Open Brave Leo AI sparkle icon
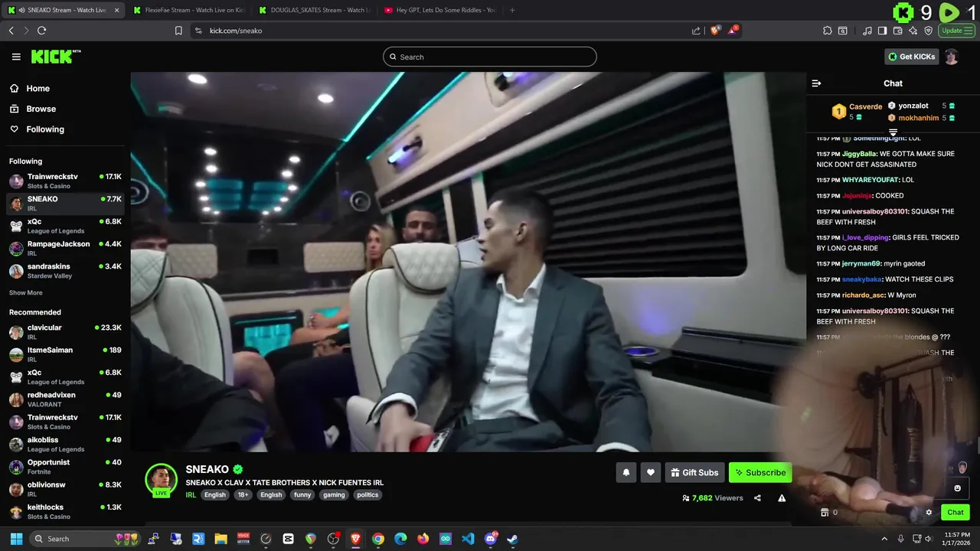Image resolution: width=980 pixels, height=551 pixels. click(x=913, y=31)
